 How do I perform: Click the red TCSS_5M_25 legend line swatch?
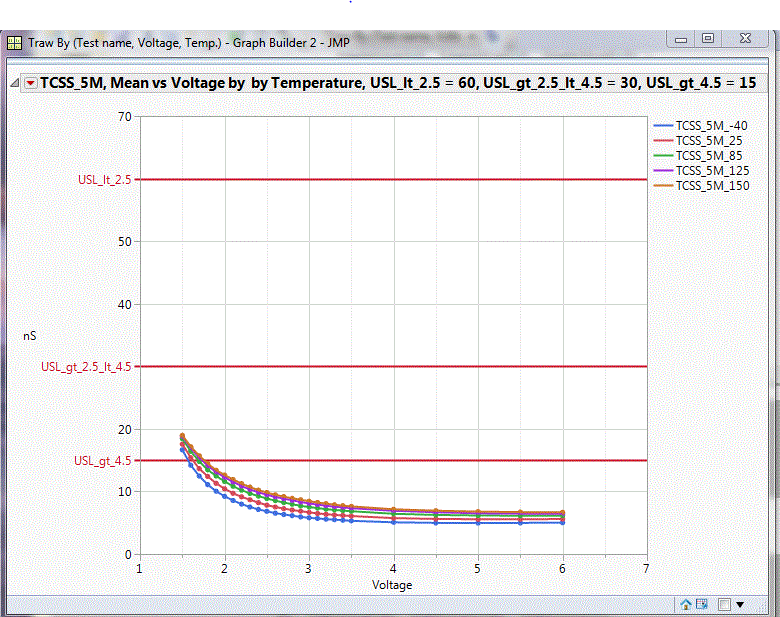click(663, 141)
